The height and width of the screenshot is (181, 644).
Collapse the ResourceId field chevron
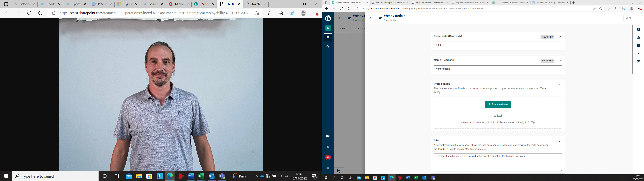(x=559, y=37)
